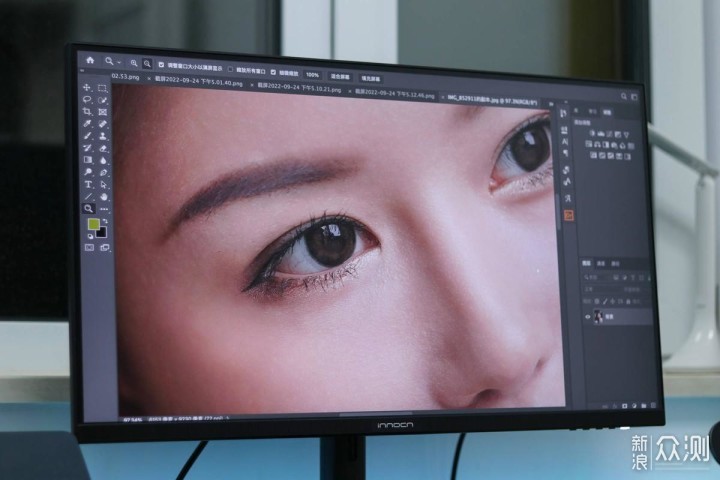Click the 100% zoom button
Viewport: 720px width, 480px height.
(x=312, y=74)
